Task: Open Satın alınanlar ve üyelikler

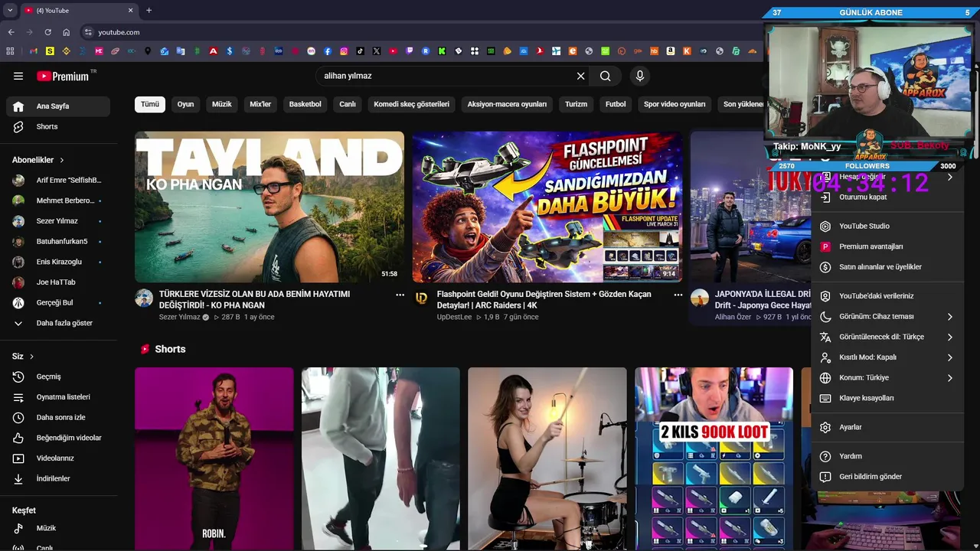Action: coord(887,267)
